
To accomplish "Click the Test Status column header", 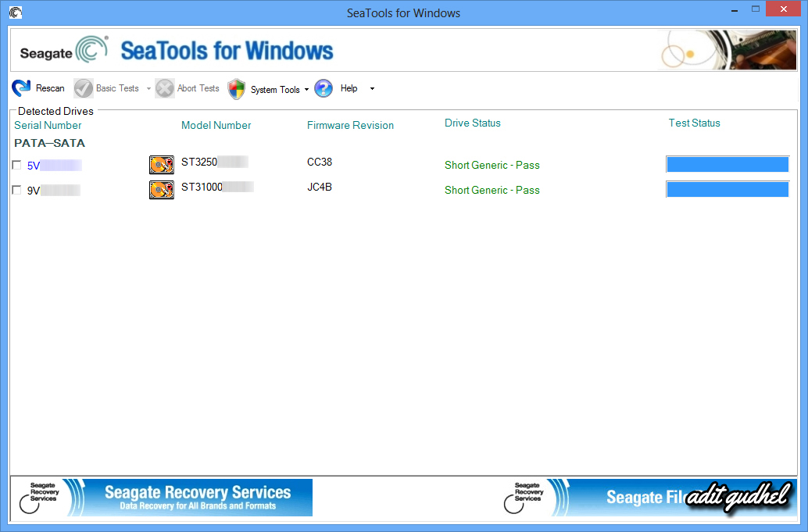I will click(694, 123).
